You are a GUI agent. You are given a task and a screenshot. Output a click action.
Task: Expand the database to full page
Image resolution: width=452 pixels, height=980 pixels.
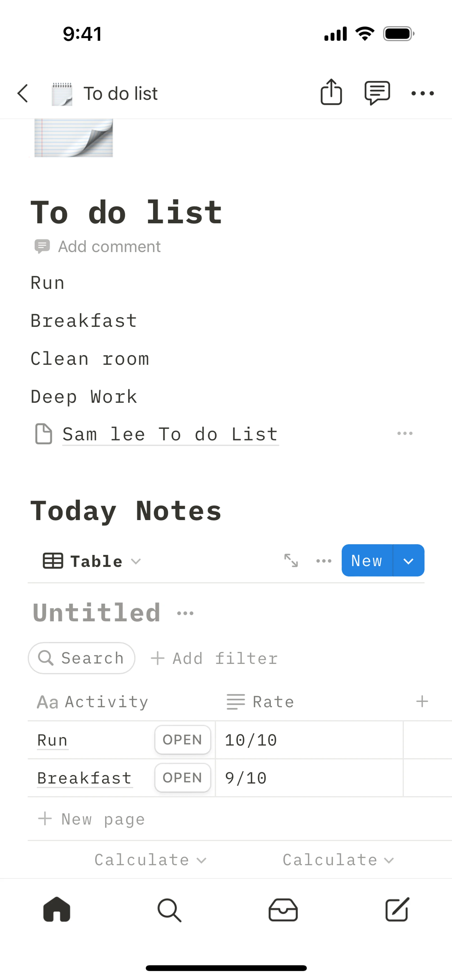[291, 560]
